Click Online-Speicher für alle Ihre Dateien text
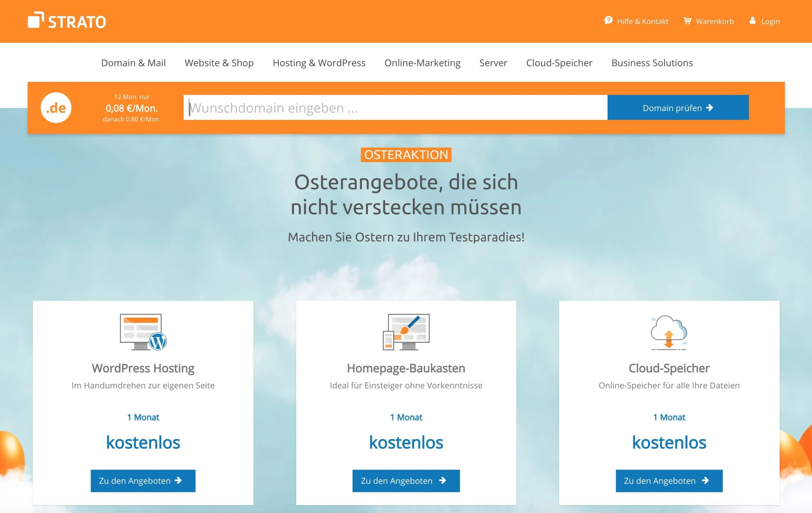The height and width of the screenshot is (513, 812). (669, 385)
